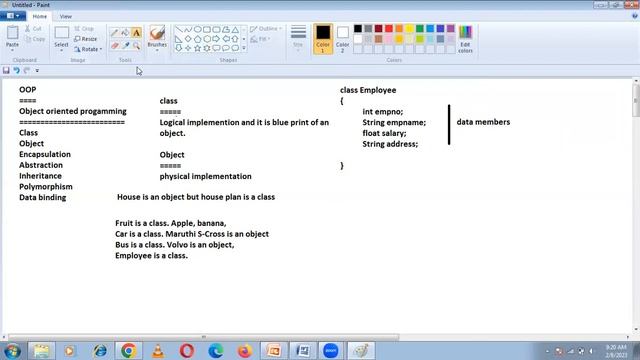Choose the Diamond shape
The width and height of the screenshot is (640, 360).
[x=188, y=39]
